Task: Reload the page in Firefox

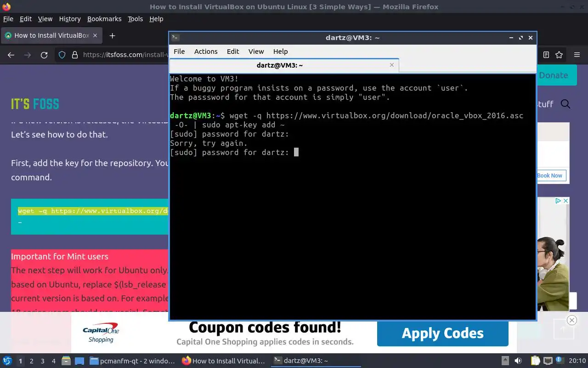Action: (44, 55)
